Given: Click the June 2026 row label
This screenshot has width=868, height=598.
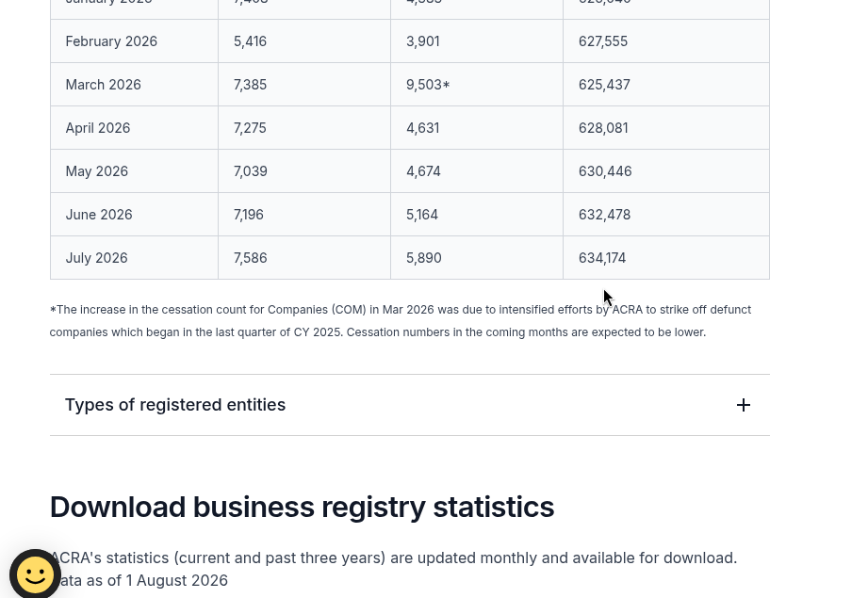Looking at the screenshot, I should [x=99, y=215].
